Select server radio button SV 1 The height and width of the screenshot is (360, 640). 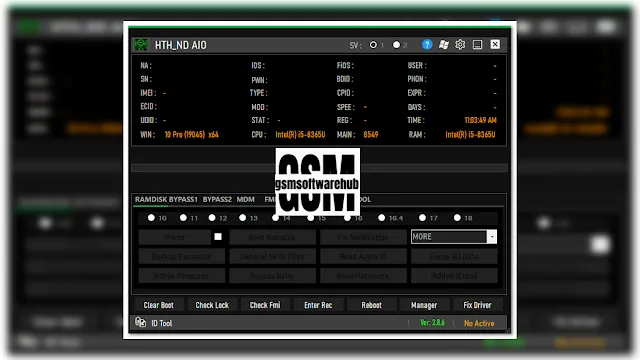(x=373, y=45)
